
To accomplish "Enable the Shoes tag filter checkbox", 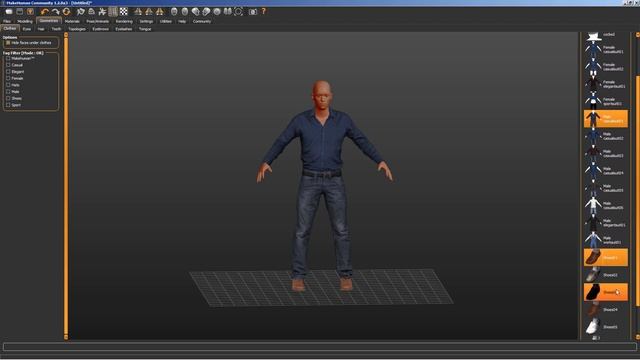I will [x=8, y=98].
